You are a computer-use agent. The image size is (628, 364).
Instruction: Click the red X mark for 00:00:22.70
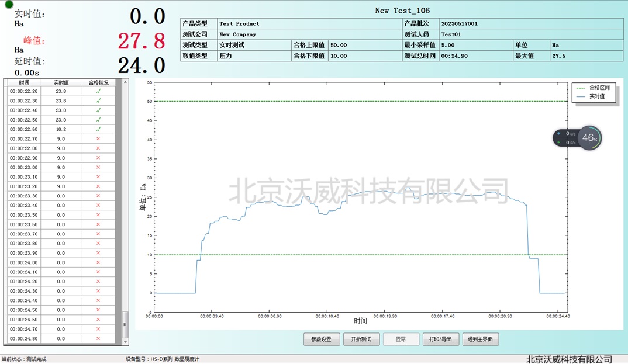[x=98, y=138]
